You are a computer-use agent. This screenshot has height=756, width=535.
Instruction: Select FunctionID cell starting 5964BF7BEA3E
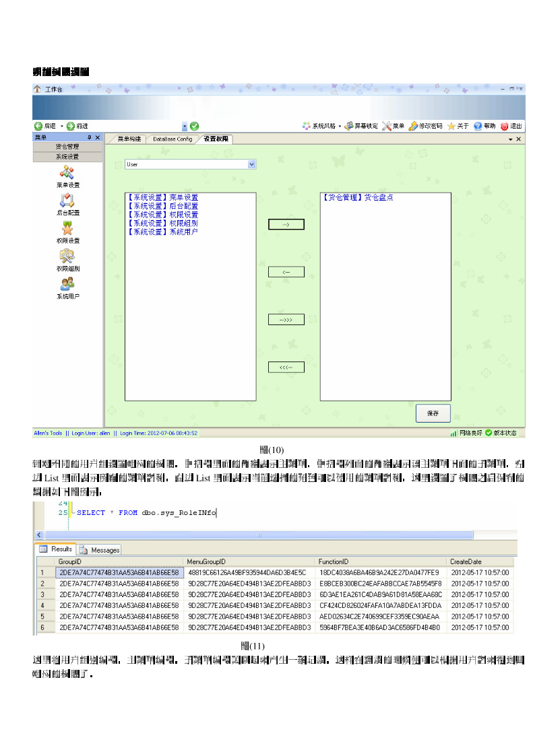tap(381, 627)
